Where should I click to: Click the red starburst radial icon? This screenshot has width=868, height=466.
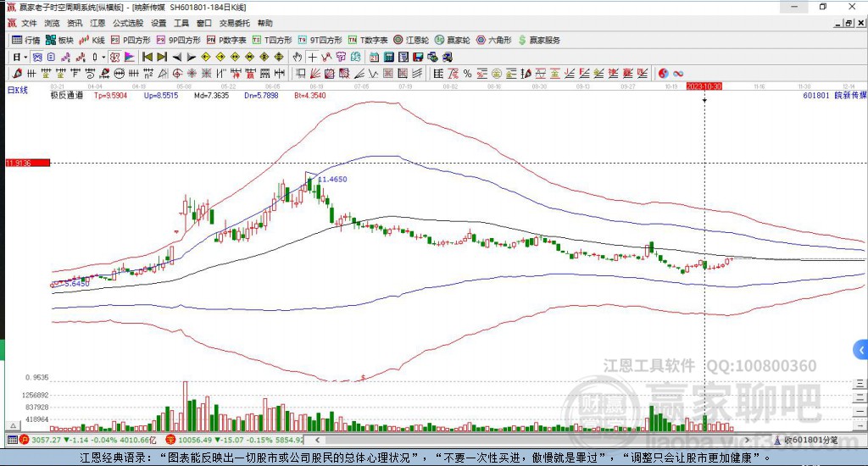pos(192,74)
